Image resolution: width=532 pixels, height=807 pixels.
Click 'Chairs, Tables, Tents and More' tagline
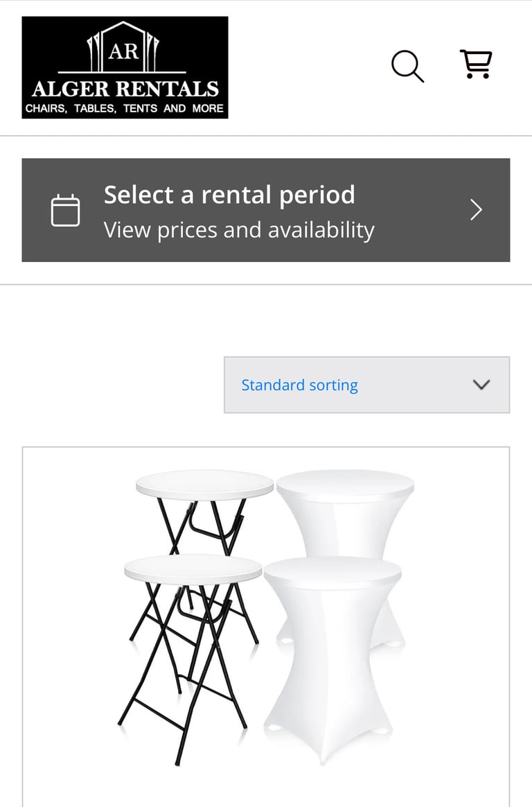(125, 108)
